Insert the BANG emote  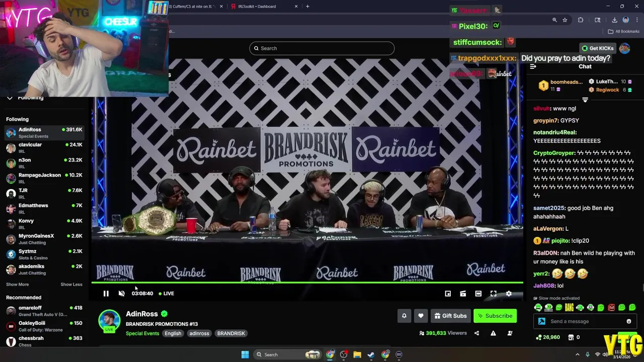(569, 308)
